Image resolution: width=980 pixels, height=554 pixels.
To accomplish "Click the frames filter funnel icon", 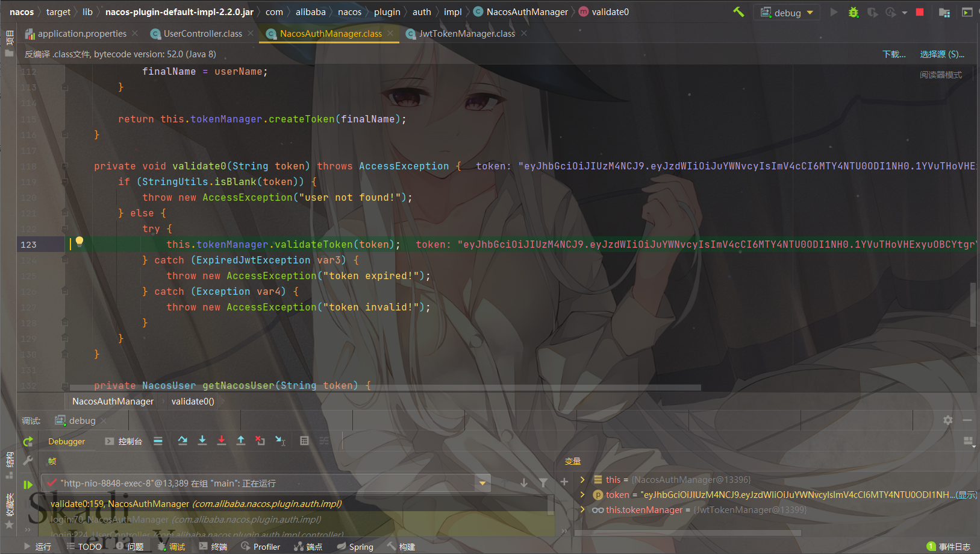I will [543, 483].
